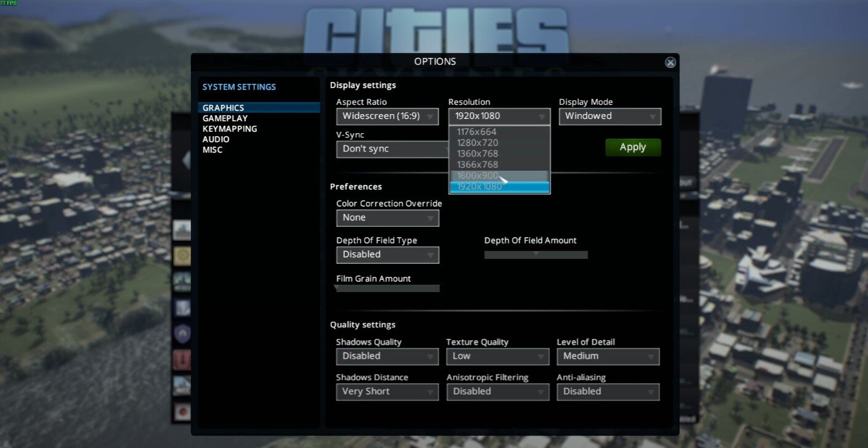Close the Options dialog with the X icon

670,62
